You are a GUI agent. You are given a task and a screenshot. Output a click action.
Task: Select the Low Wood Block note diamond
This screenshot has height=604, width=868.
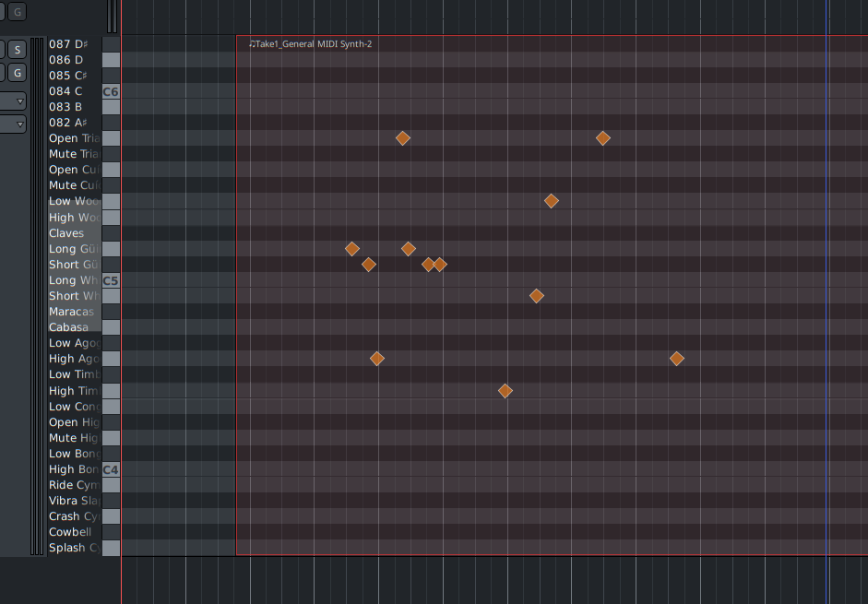point(551,201)
